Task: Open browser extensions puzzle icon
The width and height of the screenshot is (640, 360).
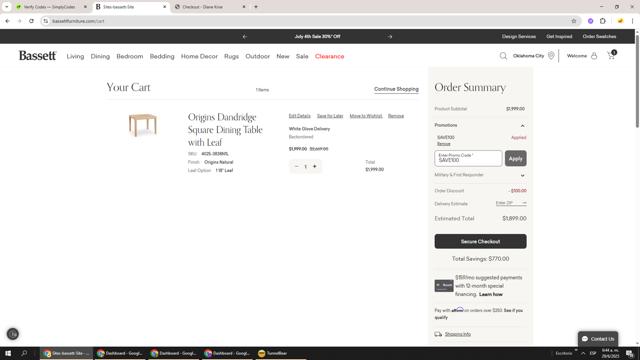Action: 603,21
